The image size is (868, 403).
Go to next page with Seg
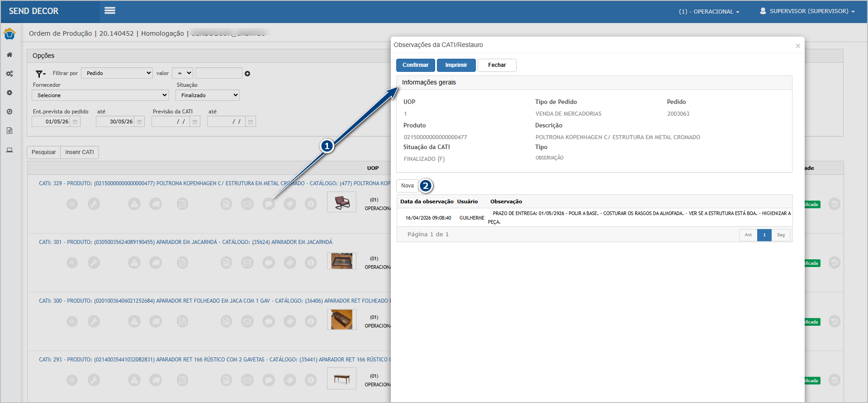781,235
